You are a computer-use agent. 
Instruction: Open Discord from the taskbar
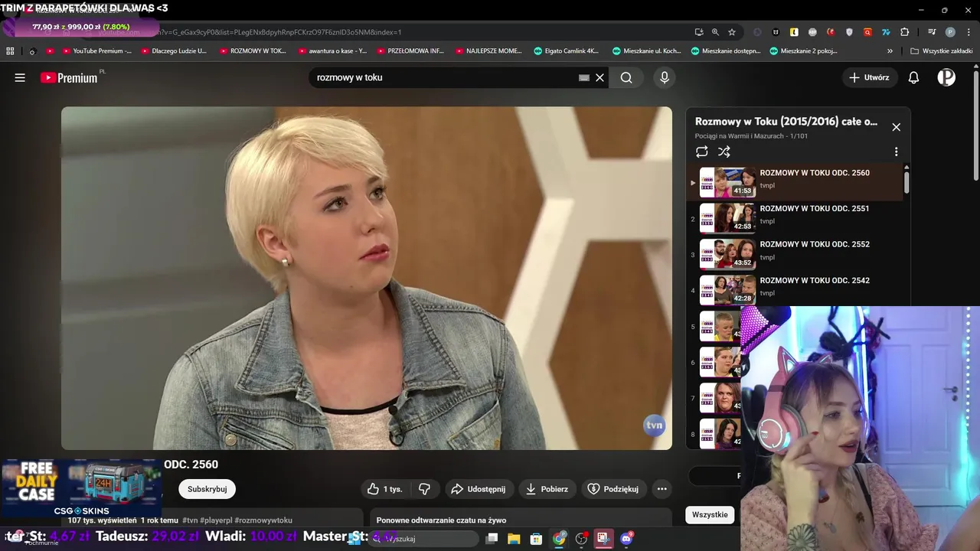(626, 539)
